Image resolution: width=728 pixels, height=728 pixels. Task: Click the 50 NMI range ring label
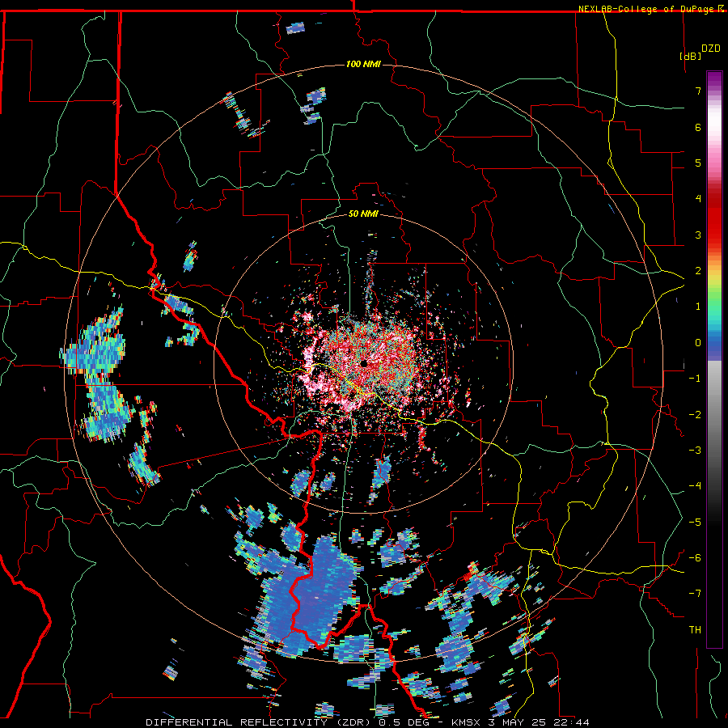click(x=363, y=214)
